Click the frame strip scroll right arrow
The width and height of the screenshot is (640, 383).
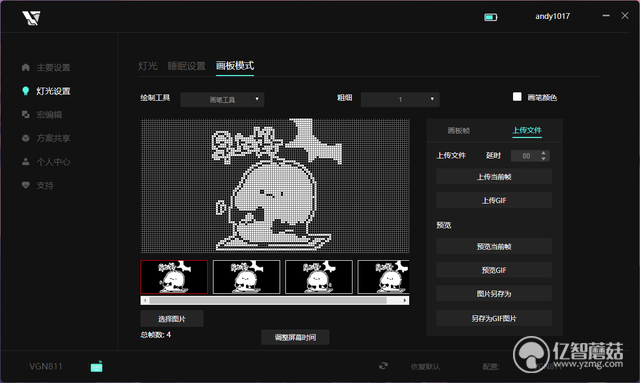click(x=404, y=301)
